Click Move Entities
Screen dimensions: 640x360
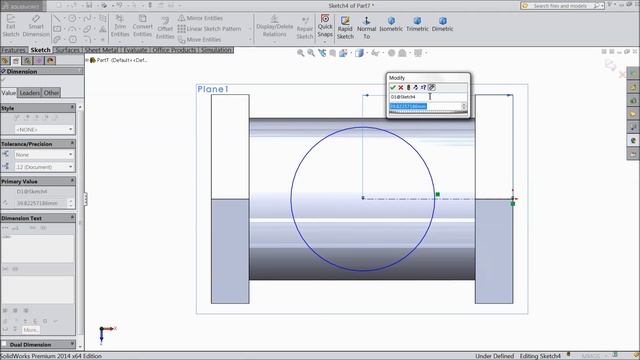(200, 40)
